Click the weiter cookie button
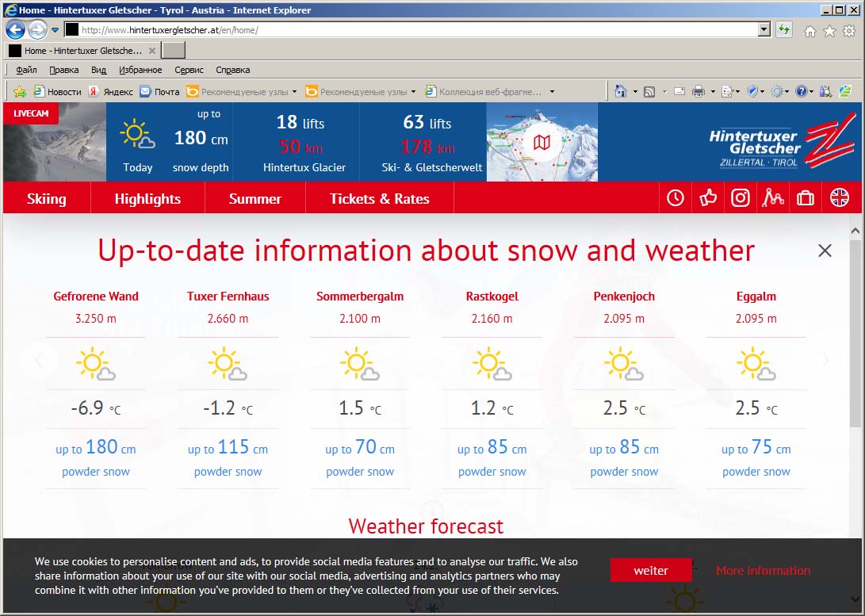865x616 pixels. tap(651, 570)
